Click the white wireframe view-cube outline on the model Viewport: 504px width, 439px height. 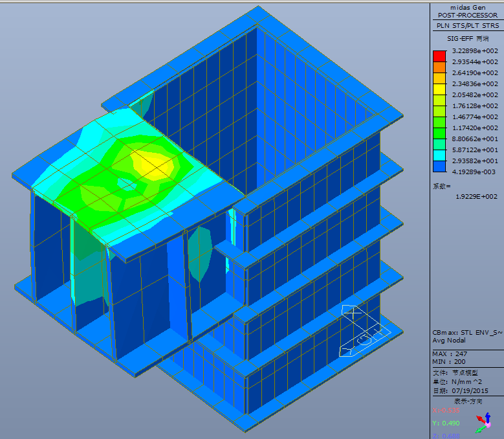360,330
